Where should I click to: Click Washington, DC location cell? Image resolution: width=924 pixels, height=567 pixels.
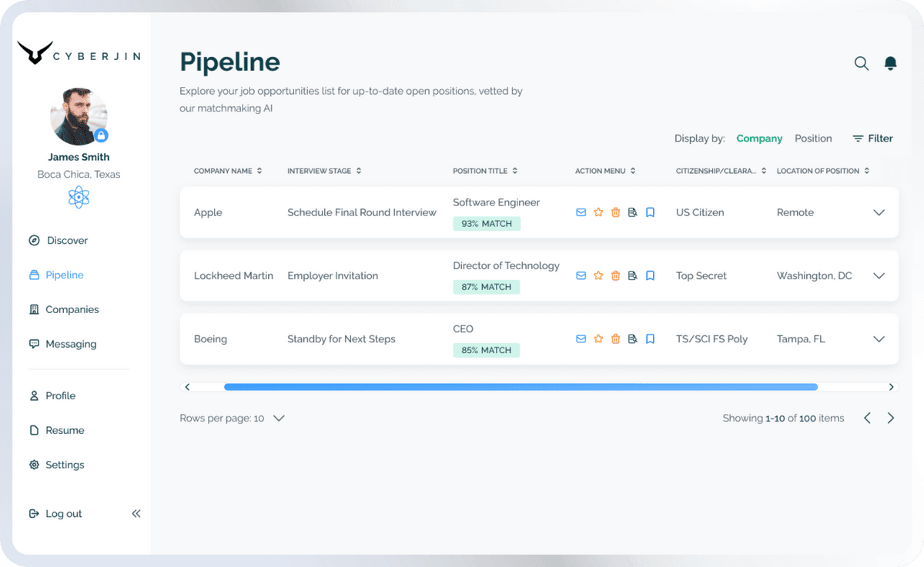pyautogui.click(x=815, y=275)
